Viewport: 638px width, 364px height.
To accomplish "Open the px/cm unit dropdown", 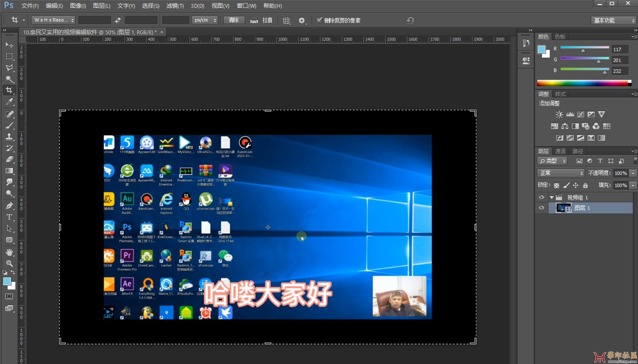I will point(205,20).
